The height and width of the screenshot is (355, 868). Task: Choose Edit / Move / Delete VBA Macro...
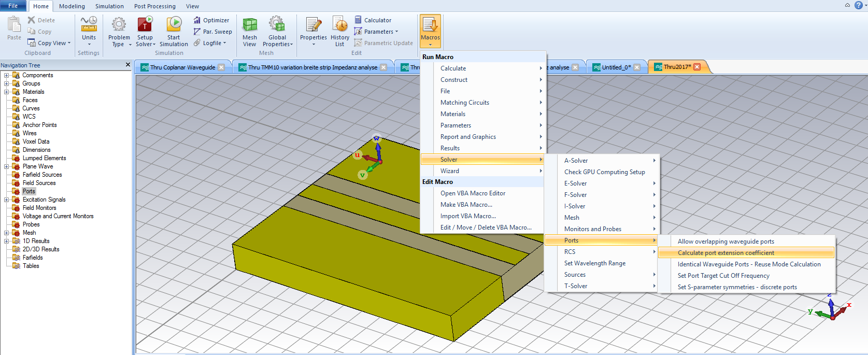[x=482, y=228]
